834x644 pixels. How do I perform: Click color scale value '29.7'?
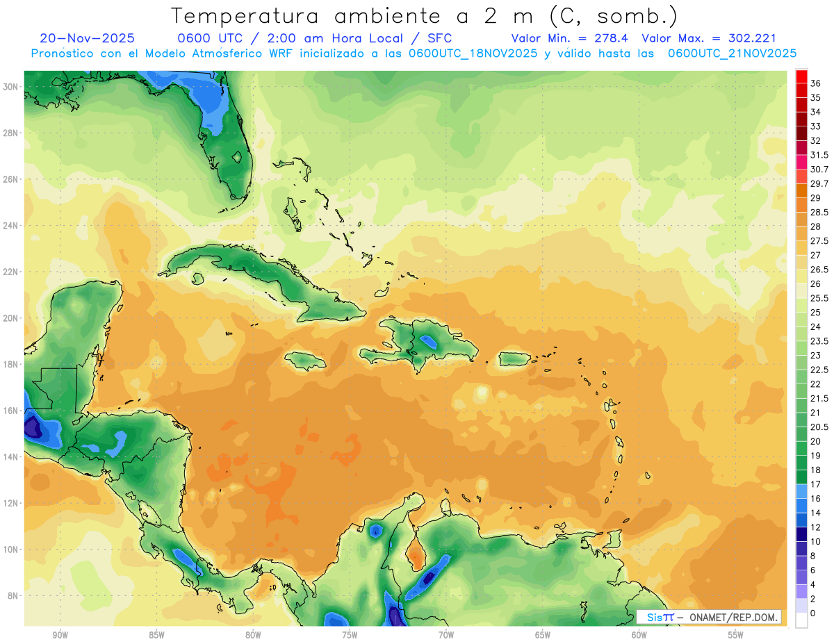tap(819, 183)
